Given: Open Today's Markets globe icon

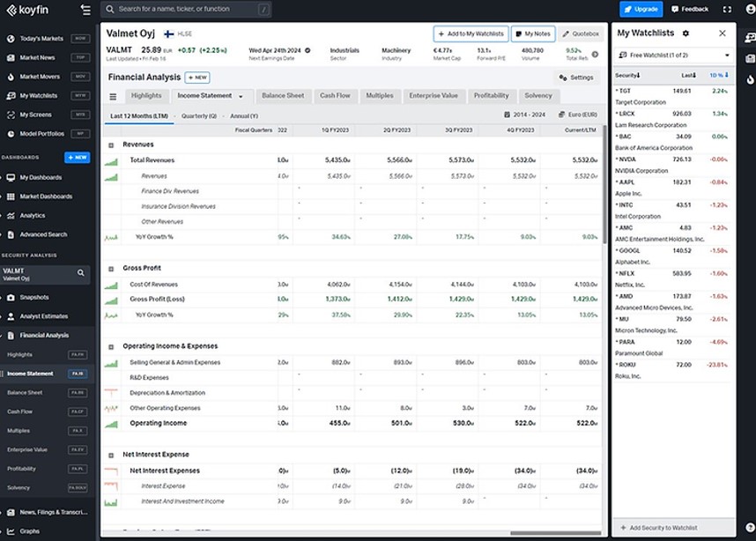Looking at the screenshot, I should pos(11,39).
